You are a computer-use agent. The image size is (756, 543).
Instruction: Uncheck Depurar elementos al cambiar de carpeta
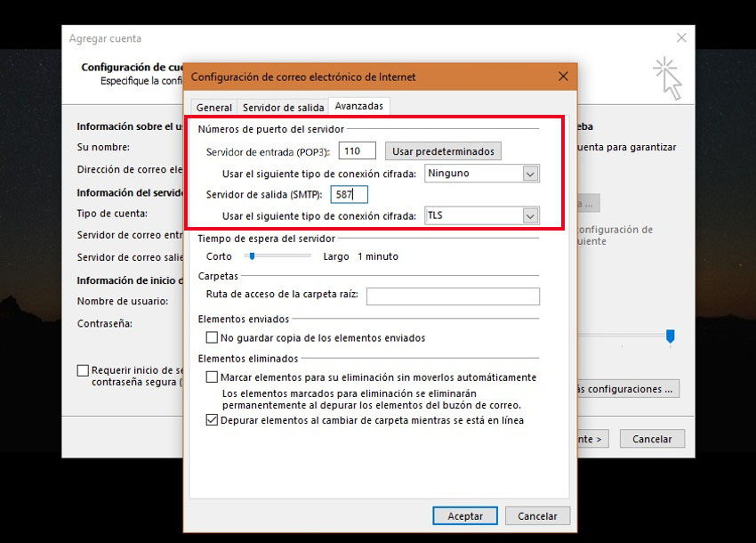click(212, 420)
